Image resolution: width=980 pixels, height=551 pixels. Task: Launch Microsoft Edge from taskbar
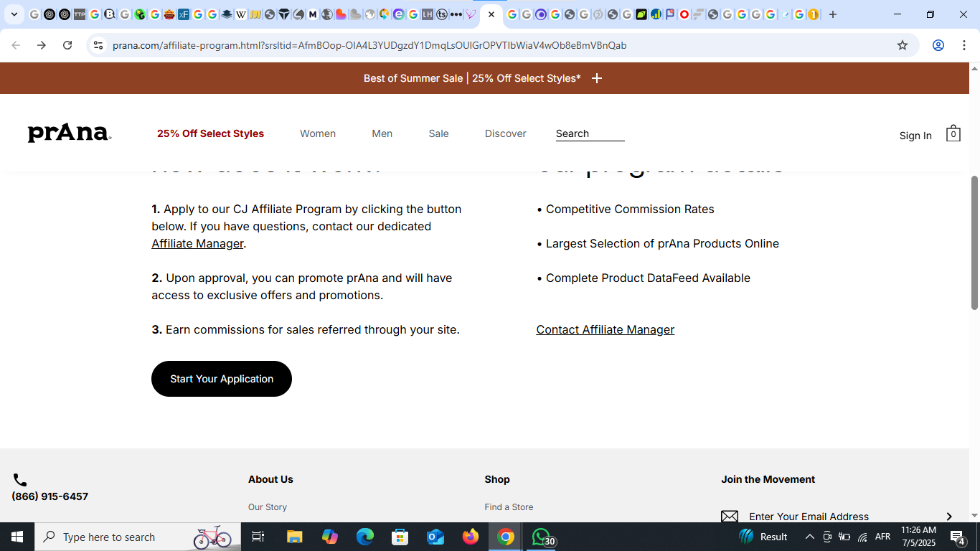click(x=365, y=537)
